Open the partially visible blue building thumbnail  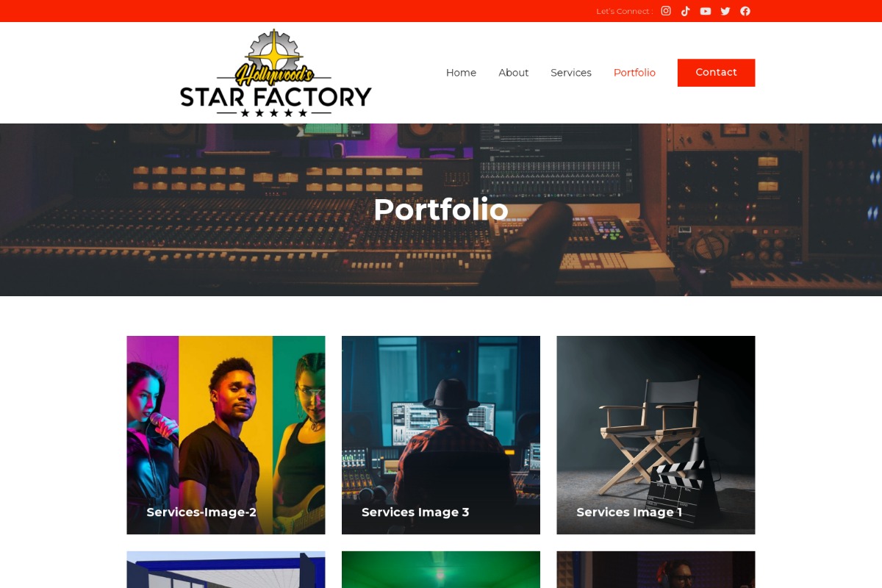(x=226, y=570)
